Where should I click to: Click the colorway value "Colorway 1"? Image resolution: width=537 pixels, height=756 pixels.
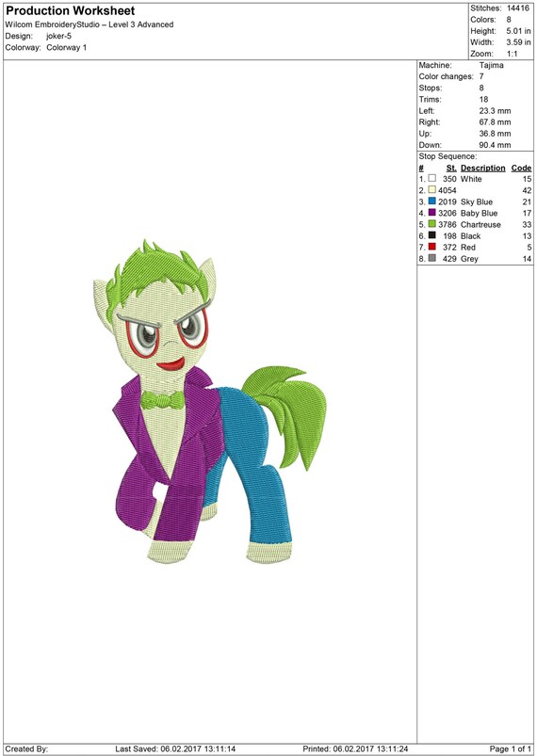[67, 48]
